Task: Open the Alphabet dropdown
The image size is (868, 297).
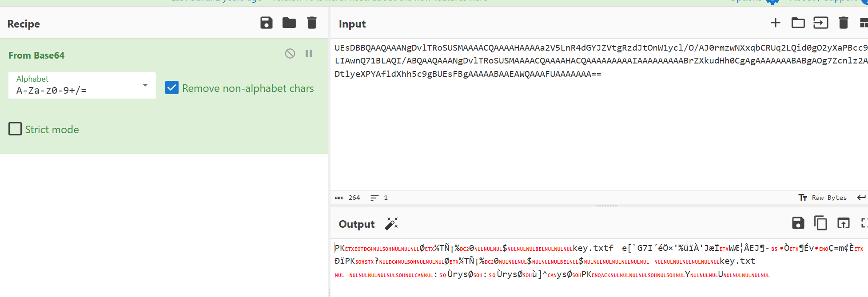Action: tap(82, 85)
